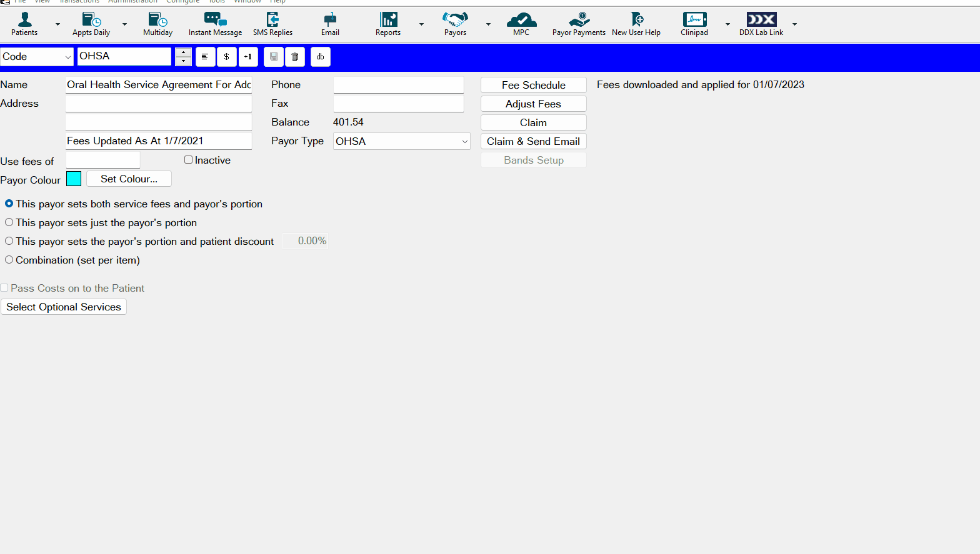
Task: Open the Email mailbox icon
Action: [x=330, y=24]
